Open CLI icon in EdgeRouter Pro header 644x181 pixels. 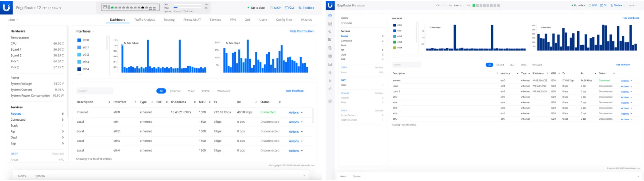point(601,5)
